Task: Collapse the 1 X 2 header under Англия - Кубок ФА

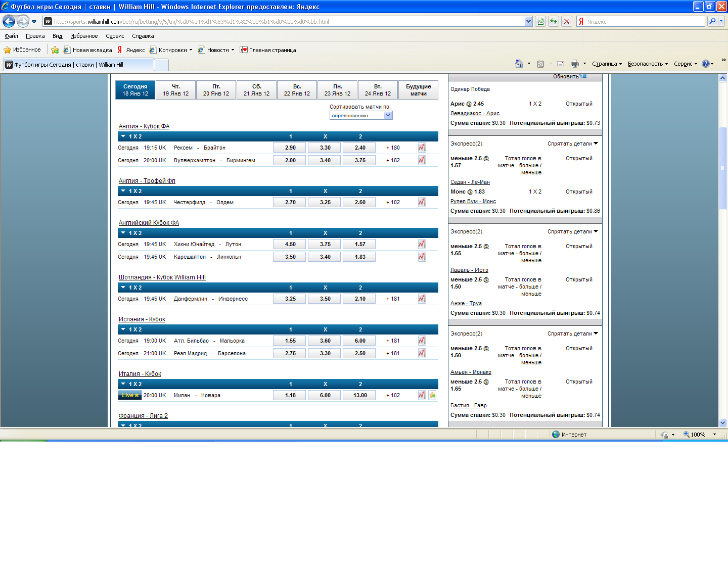Action: click(x=123, y=136)
